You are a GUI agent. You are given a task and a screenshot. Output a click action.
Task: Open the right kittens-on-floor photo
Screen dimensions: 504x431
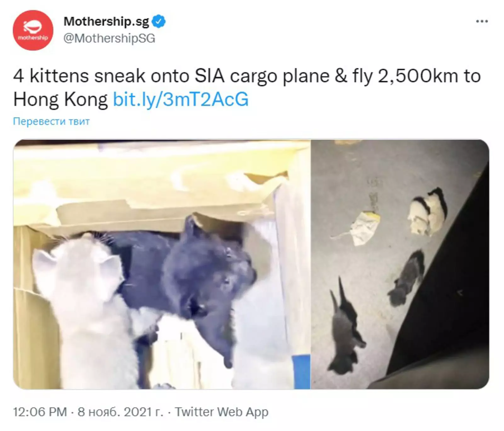click(400, 264)
